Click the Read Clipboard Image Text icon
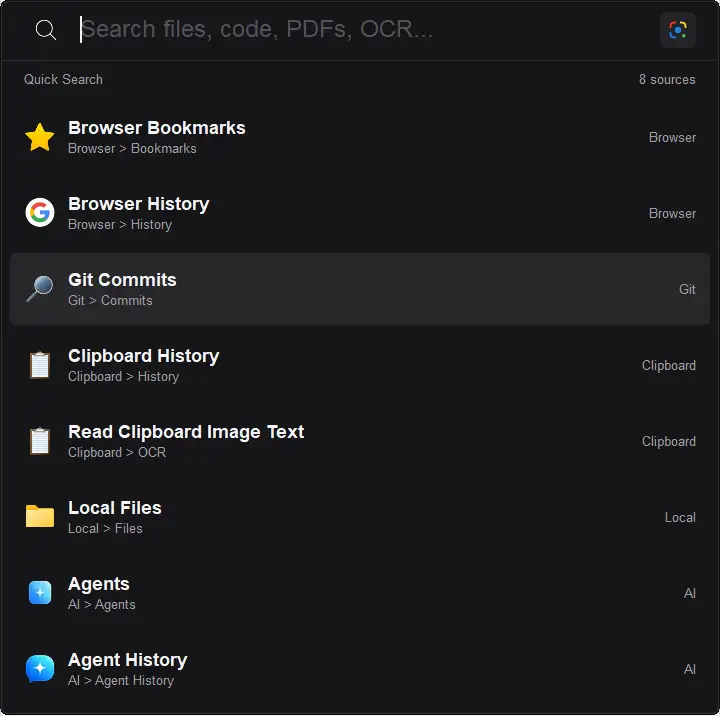Viewport: 720px width, 716px height. coord(40,441)
